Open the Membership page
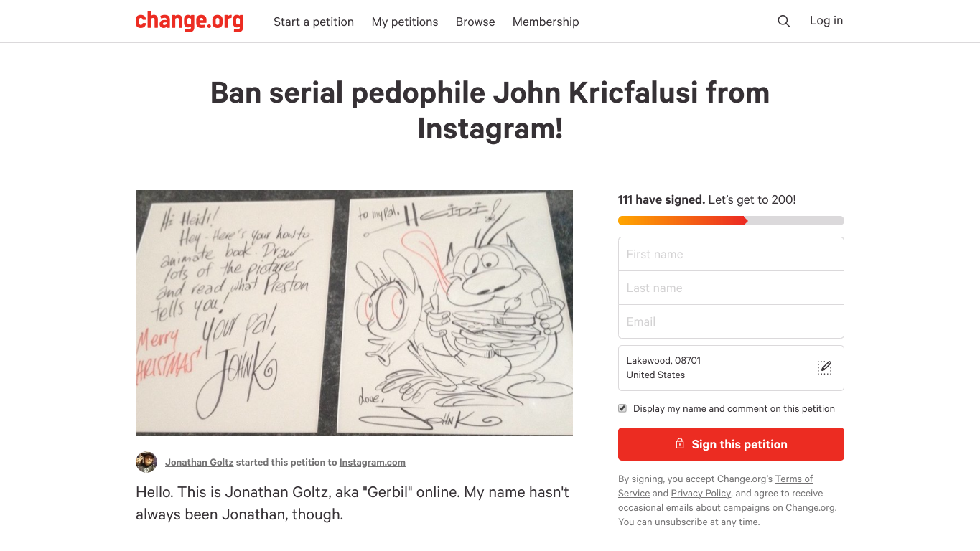 546,22
